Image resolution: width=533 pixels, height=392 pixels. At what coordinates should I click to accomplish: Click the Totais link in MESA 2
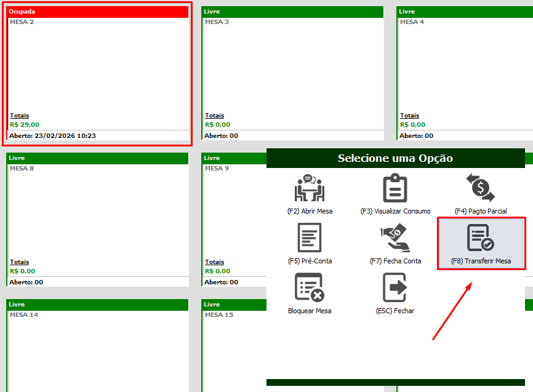(x=19, y=116)
